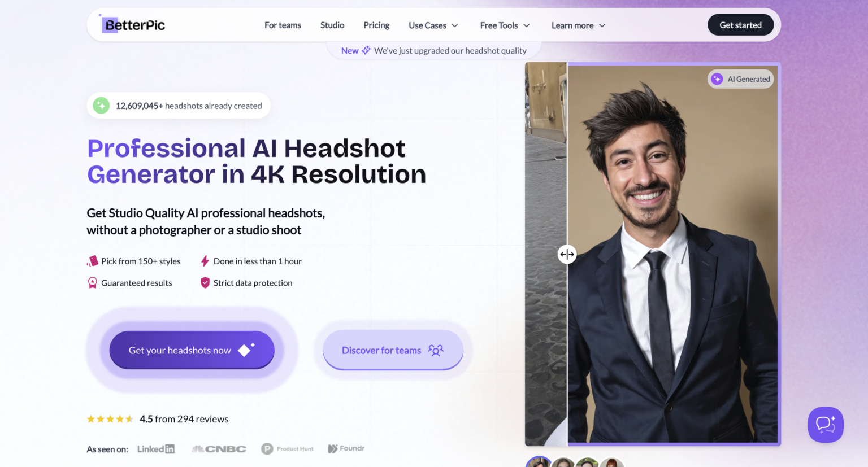868x467 pixels.
Task: Click the Get started button
Action: click(740, 24)
